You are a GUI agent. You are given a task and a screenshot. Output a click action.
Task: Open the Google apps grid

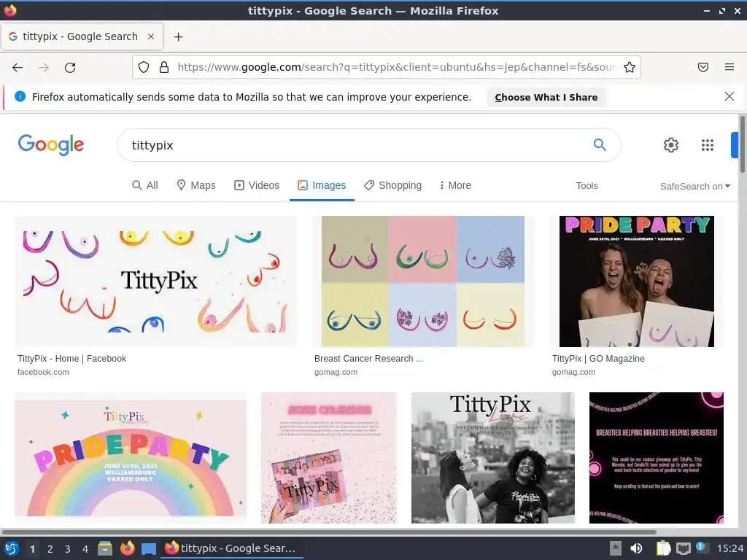pos(708,145)
